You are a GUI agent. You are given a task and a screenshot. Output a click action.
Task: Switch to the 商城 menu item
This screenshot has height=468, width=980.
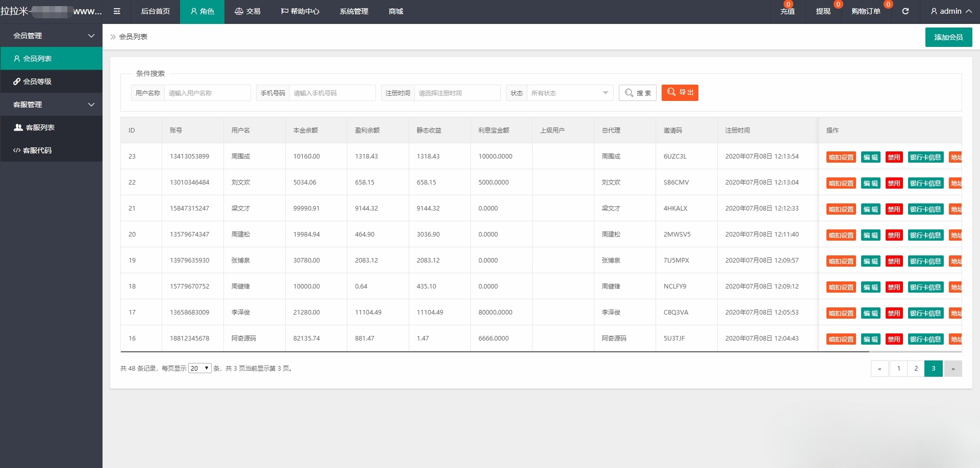[x=395, y=11]
